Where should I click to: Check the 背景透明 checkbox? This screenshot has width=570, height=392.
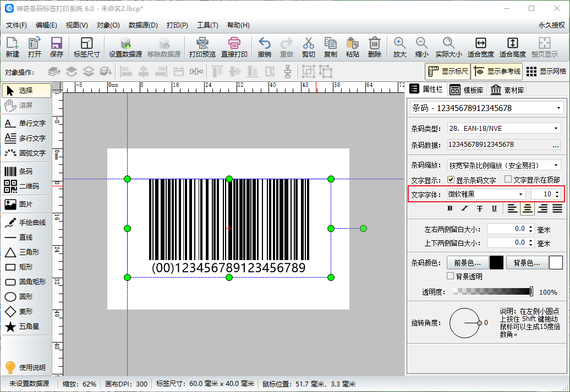click(451, 276)
